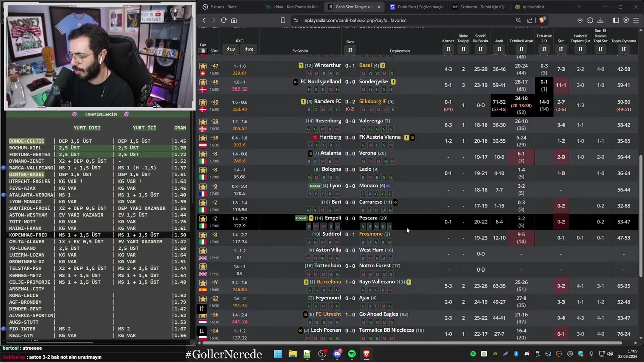This screenshot has width=644, height=362.
Task: Click the trash icon under Fav
Action: tap(203, 51)
